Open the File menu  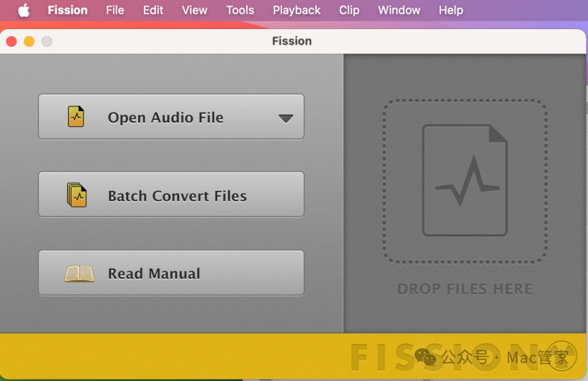click(115, 10)
